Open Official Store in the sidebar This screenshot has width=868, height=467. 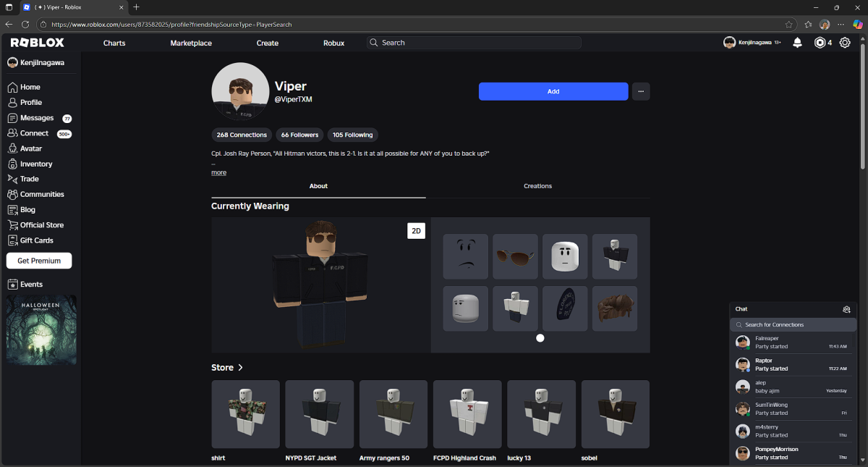coord(41,225)
